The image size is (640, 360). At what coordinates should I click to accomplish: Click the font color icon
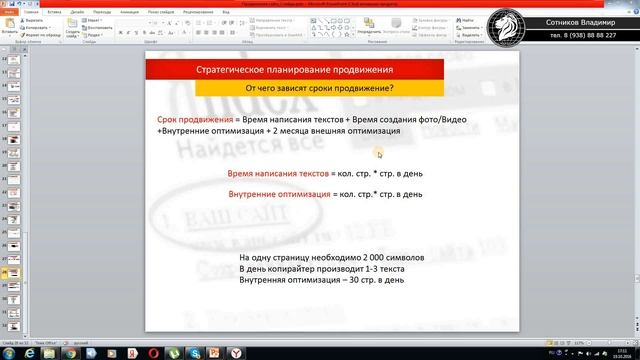[184, 33]
